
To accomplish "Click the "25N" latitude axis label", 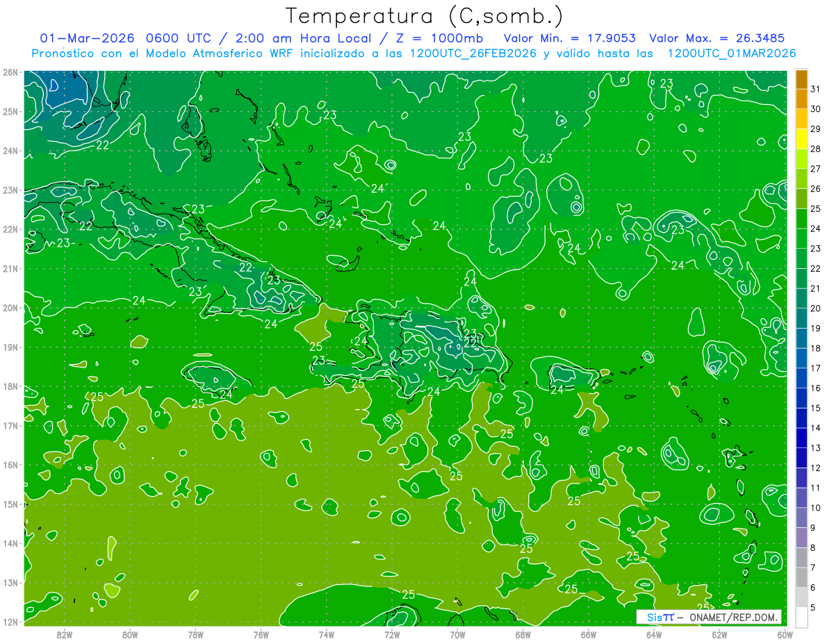I will click(x=10, y=111).
